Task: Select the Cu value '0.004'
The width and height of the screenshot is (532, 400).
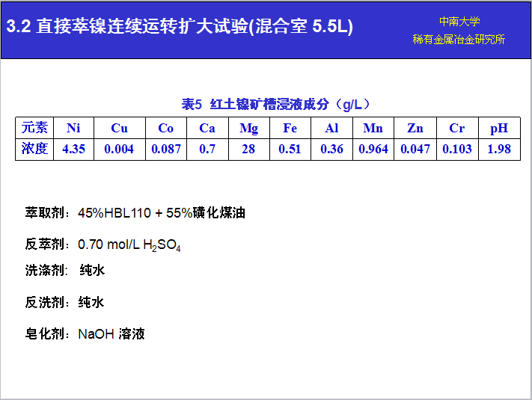Action: 119,149
